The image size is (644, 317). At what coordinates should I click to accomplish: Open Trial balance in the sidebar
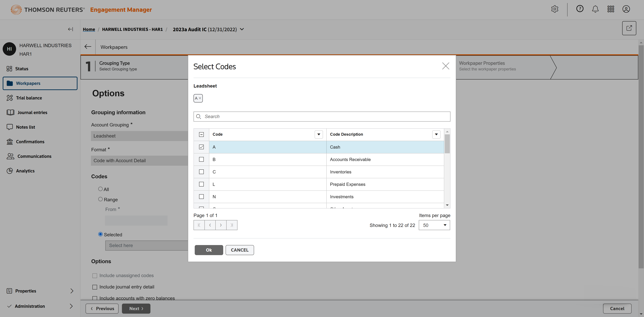pyautogui.click(x=29, y=98)
